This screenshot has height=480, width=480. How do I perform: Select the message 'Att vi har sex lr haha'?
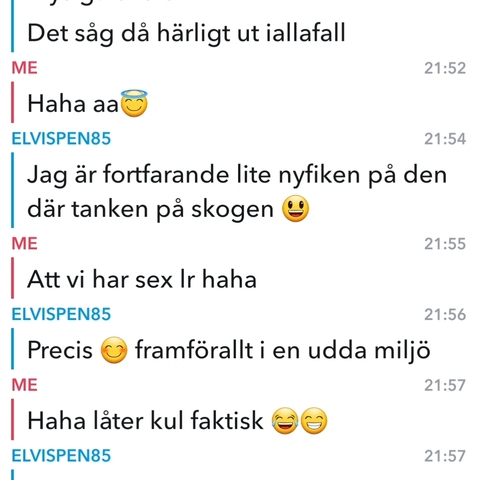(142, 279)
